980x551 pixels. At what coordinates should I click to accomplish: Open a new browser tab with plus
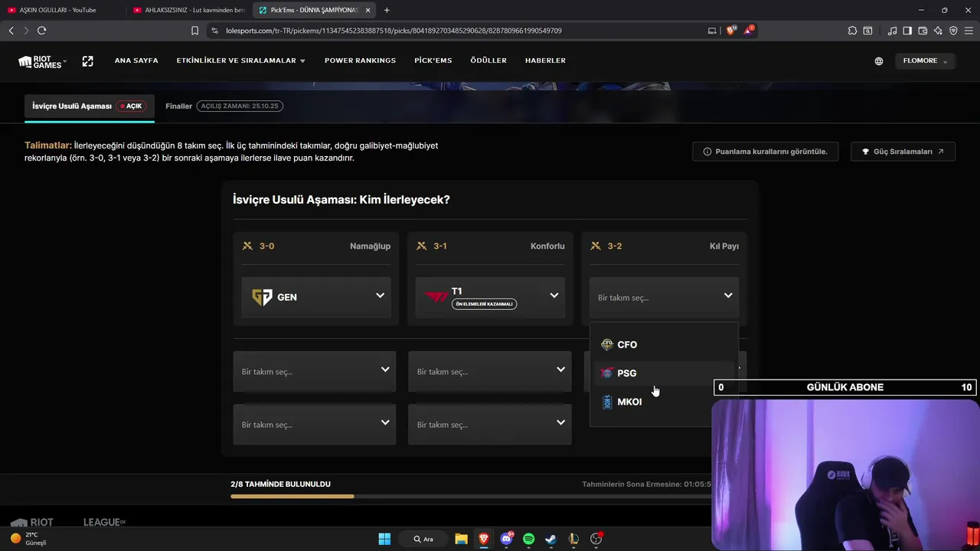click(387, 10)
